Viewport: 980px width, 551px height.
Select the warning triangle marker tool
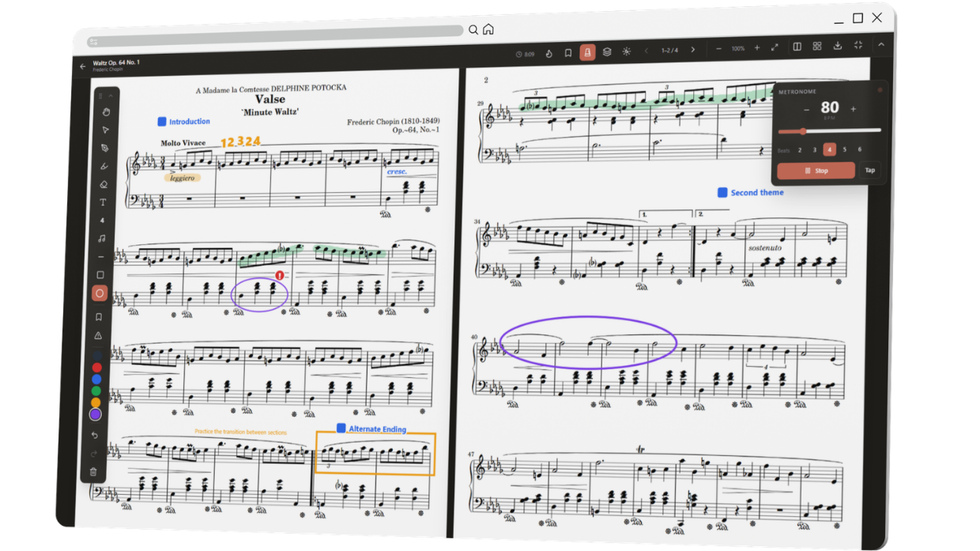(98, 335)
